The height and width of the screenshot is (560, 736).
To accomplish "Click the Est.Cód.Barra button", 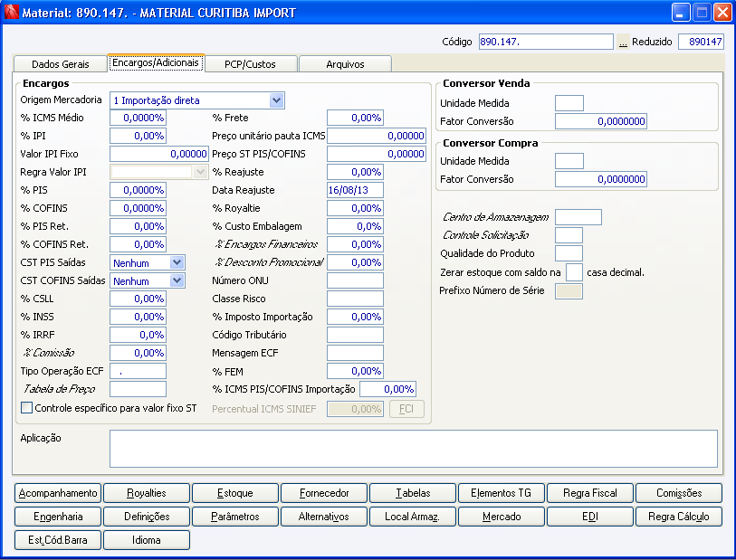I will click(58, 540).
